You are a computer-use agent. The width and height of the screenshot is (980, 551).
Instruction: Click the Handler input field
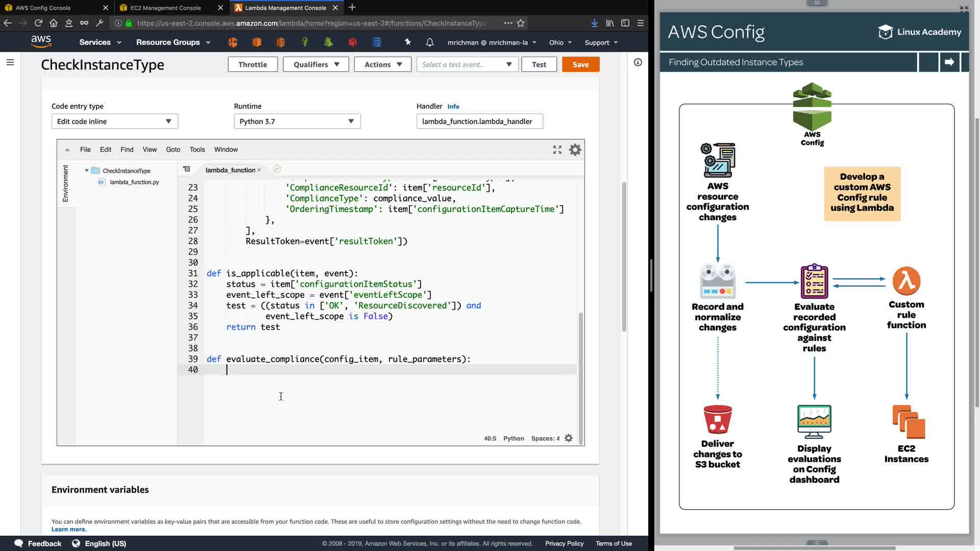tap(479, 121)
